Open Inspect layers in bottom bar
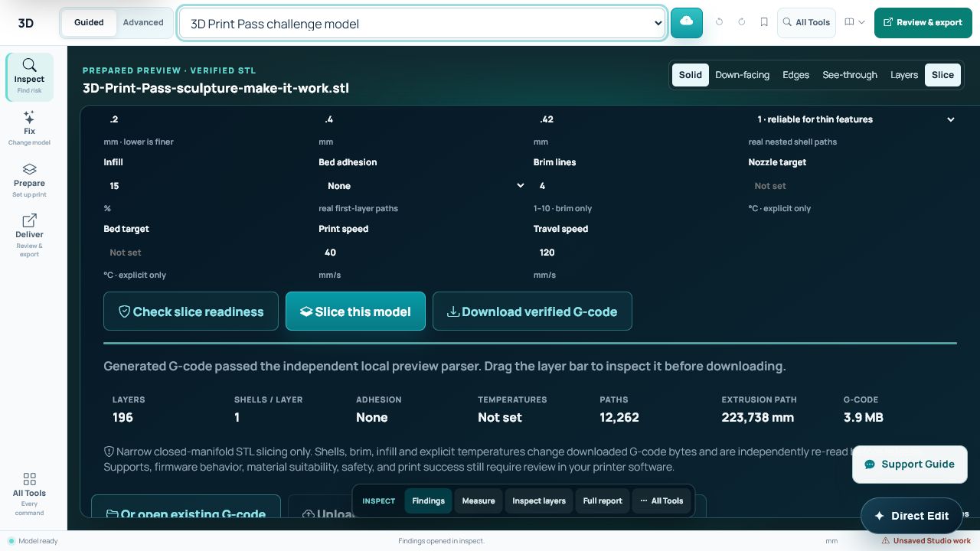This screenshot has width=980, height=551. pos(539,500)
